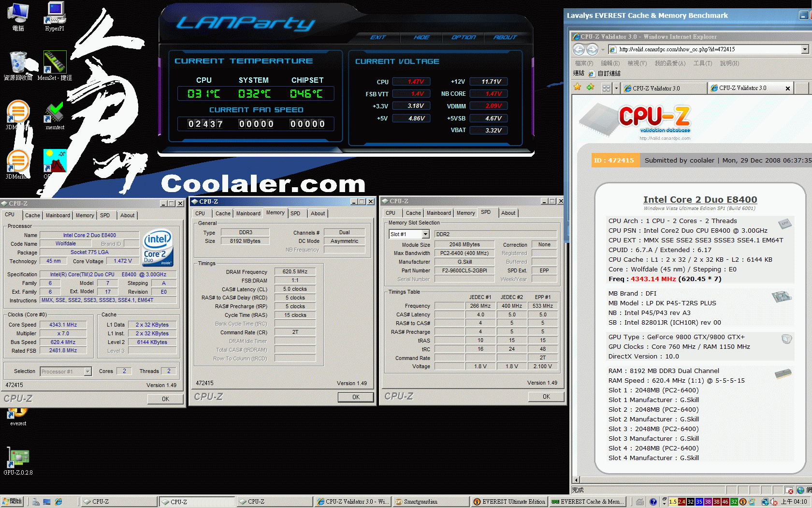Click the 自訂連結 links bar item
812x508 pixels.
click(605, 74)
